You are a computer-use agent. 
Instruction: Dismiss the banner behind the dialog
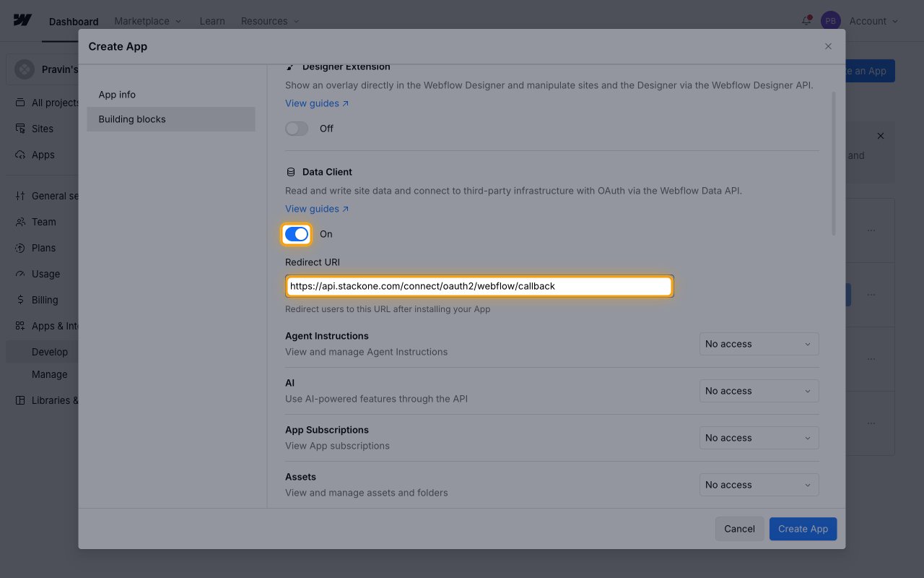pyautogui.click(x=880, y=136)
